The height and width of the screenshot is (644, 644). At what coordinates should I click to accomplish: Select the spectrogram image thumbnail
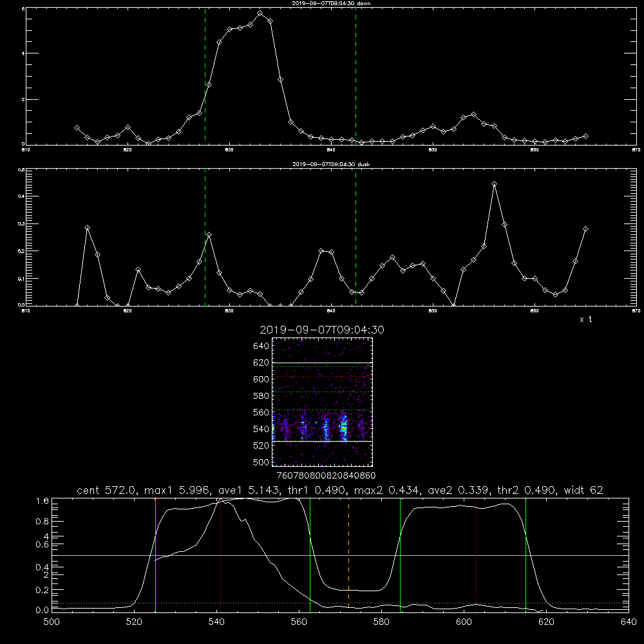322,402
